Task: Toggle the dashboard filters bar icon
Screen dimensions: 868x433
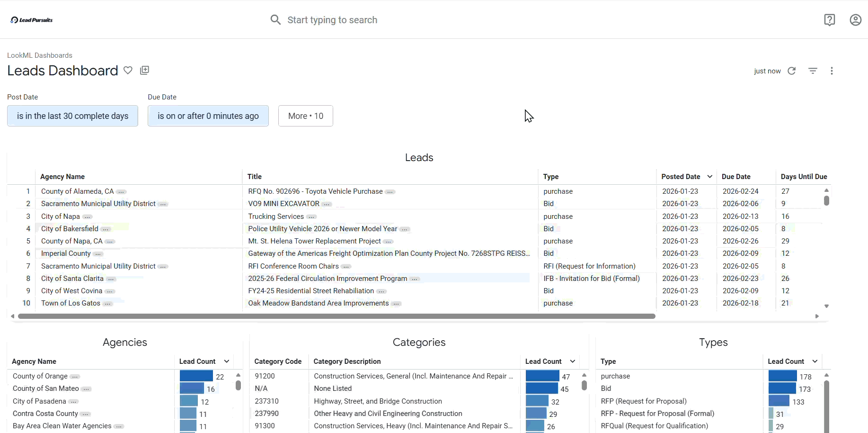Action: click(813, 71)
